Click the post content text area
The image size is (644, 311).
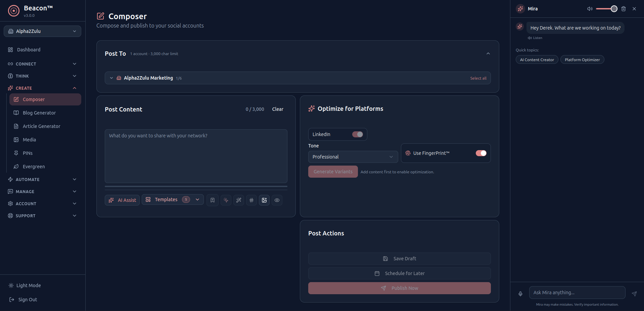point(196,156)
